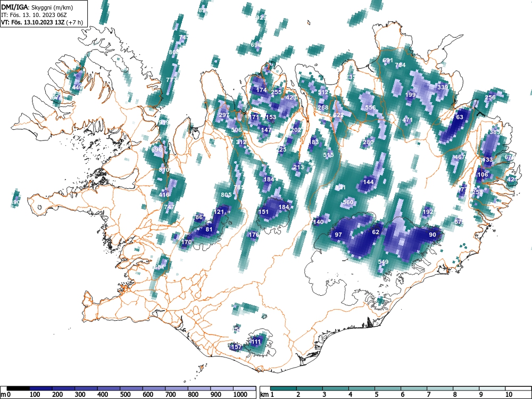Click the visibility value '777' on the map
This screenshot has width=532, height=399.
[171, 80]
